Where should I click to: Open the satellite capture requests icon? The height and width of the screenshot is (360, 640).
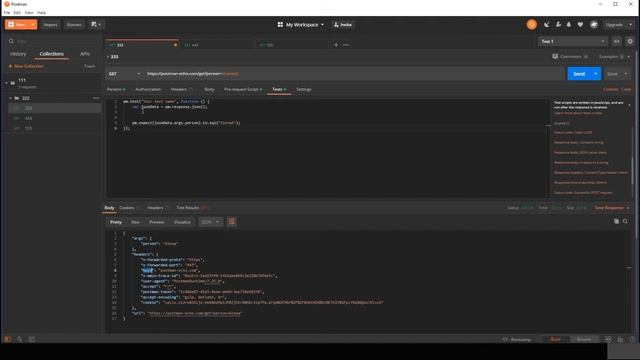(x=547, y=24)
